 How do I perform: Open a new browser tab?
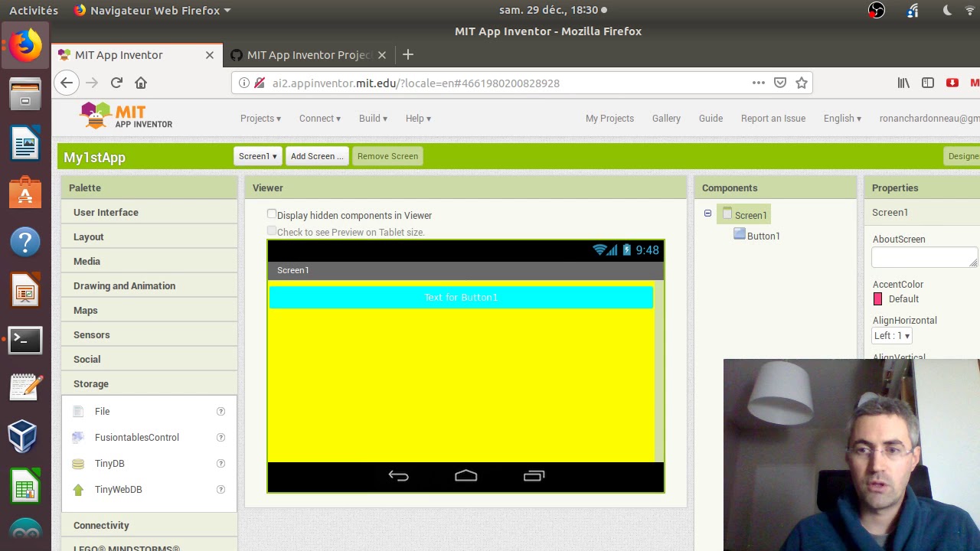[408, 54]
